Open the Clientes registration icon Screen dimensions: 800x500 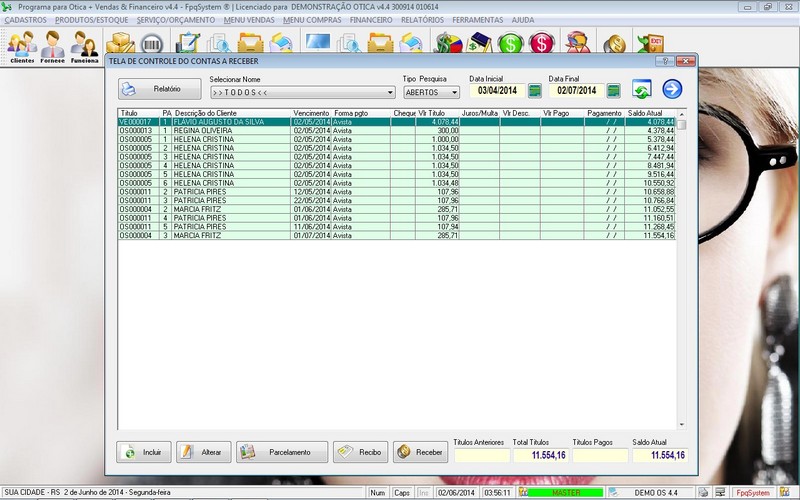pyautogui.click(x=22, y=47)
